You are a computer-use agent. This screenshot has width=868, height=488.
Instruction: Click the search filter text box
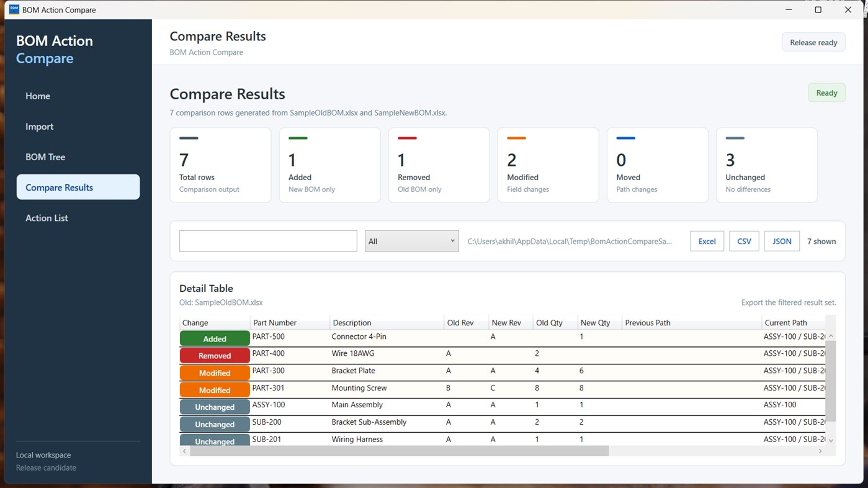click(x=268, y=241)
